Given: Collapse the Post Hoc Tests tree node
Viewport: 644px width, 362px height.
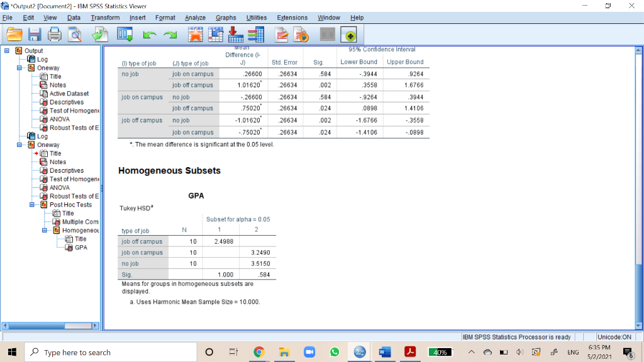Looking at the screenshot, I should point(31,204).
